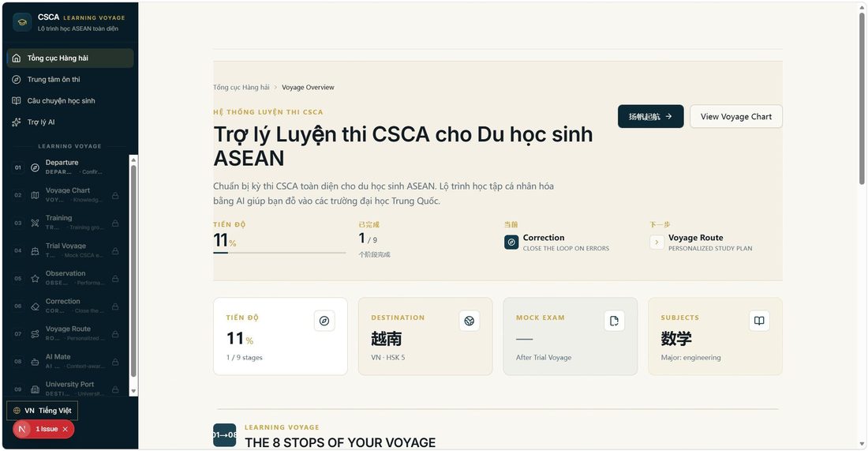Open Tổng cục Hàng hải home item
Image resolution: width=868 pixels, height=451 pixels.
(x=69, y=58)
